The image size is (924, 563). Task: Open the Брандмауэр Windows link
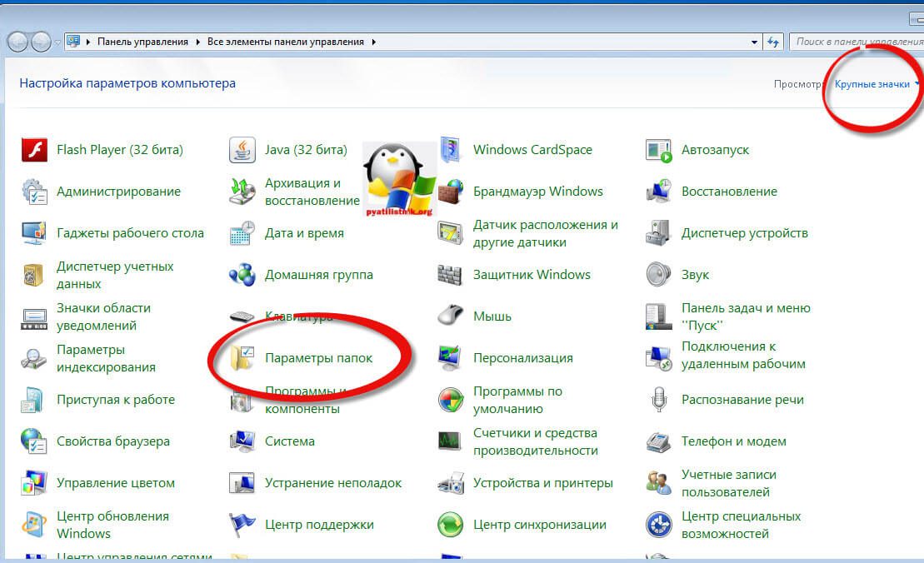pyautogui.click(x=538, y=192)
